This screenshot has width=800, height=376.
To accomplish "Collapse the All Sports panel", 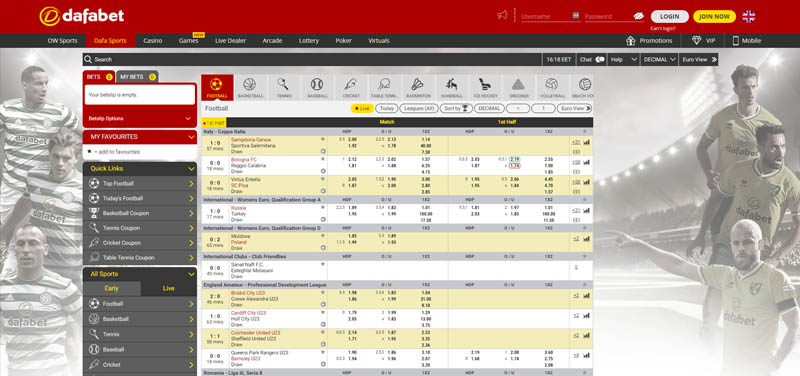I will point(191,274).
